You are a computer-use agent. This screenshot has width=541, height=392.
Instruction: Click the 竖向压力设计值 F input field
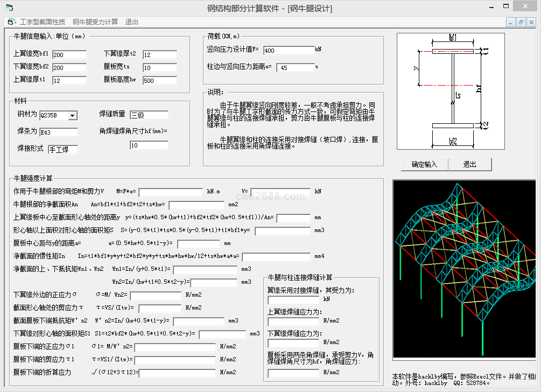click(289, 51)
